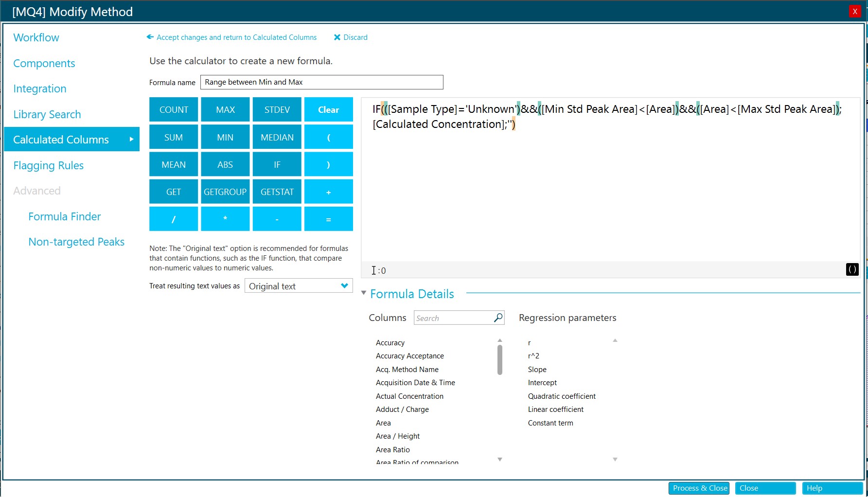Viewport: 868px width, 497px height.
Task: Insert the division operator
Action: [x=174, y=219]
